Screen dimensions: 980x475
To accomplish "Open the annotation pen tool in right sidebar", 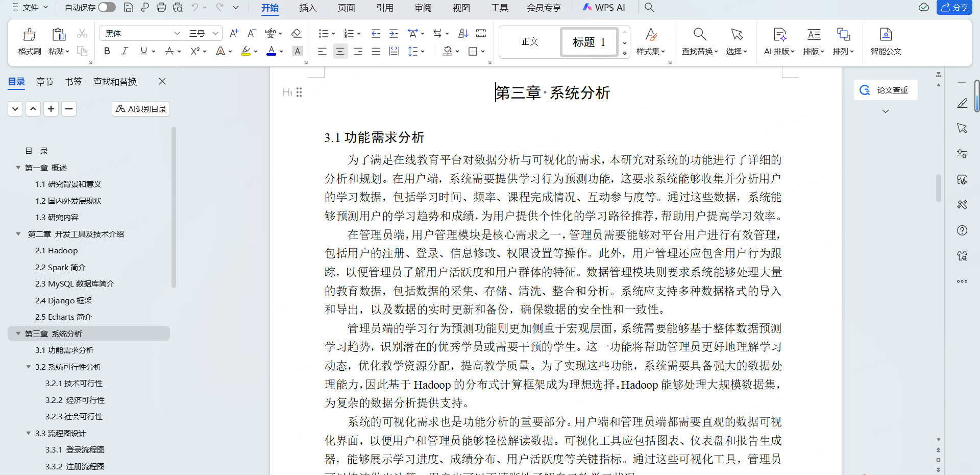I will click(962, 103).
